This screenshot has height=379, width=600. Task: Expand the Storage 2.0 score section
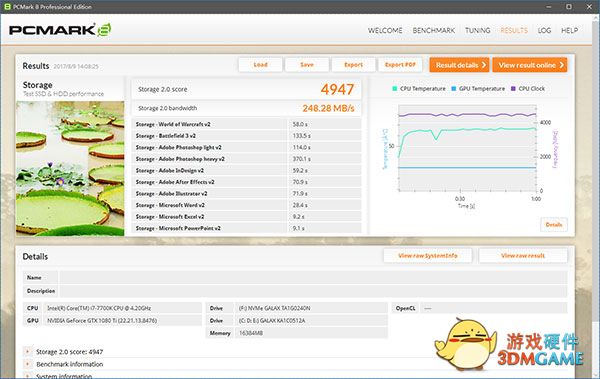[27, 351]
